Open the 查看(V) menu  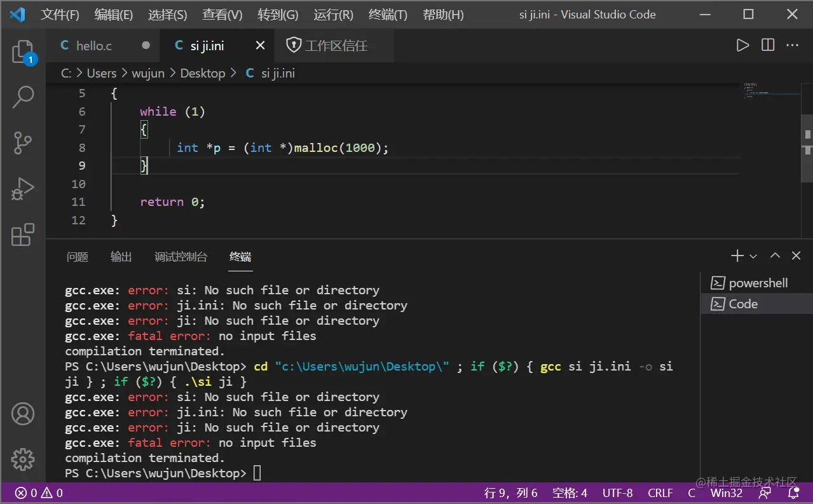tap(222, 15)
